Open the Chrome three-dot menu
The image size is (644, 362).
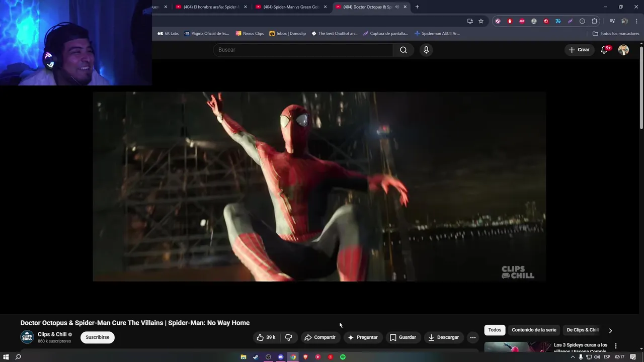tap(636, 21)
